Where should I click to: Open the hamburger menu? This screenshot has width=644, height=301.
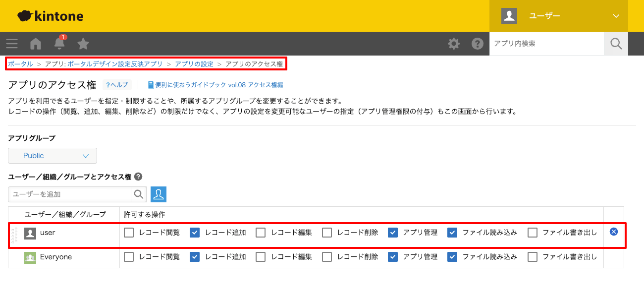[12, 44]
